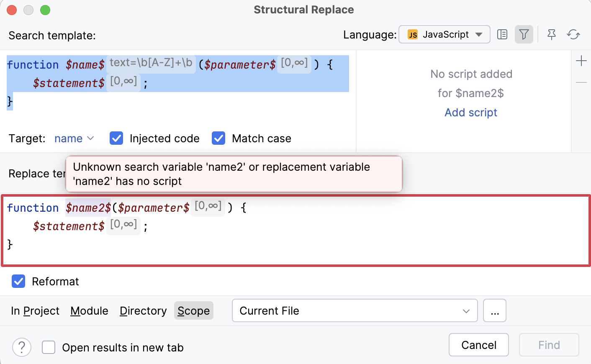Open the existing templates list icon
Image resolution: width=591 pixels, height=364 pixels.
502,34
